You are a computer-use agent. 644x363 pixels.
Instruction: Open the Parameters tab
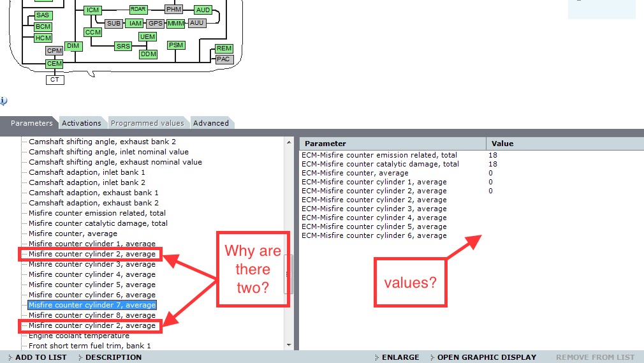click(x=31, y=123)
